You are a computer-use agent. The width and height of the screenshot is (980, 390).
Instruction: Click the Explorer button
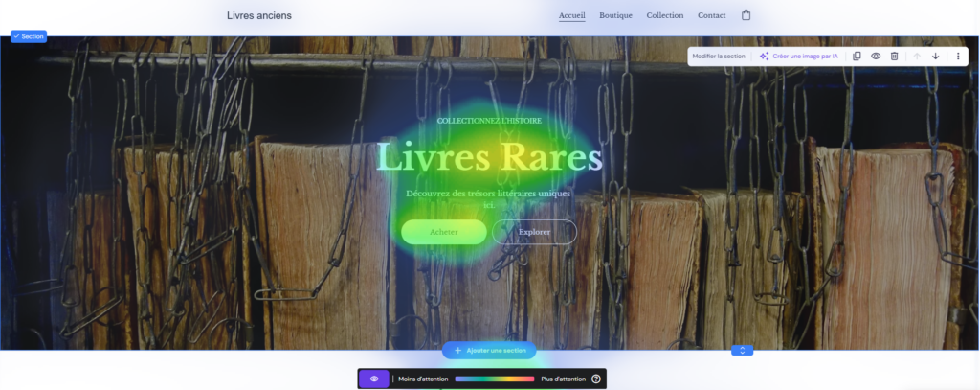tap(534, 232)
